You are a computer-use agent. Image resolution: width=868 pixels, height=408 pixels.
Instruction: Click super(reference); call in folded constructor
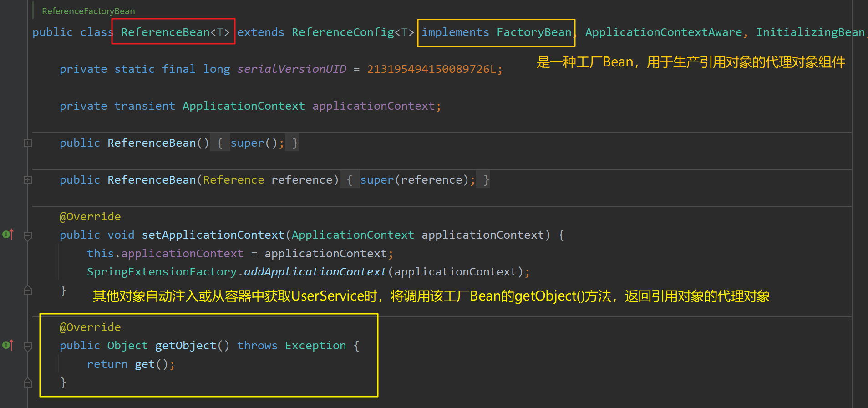[417, 180]
